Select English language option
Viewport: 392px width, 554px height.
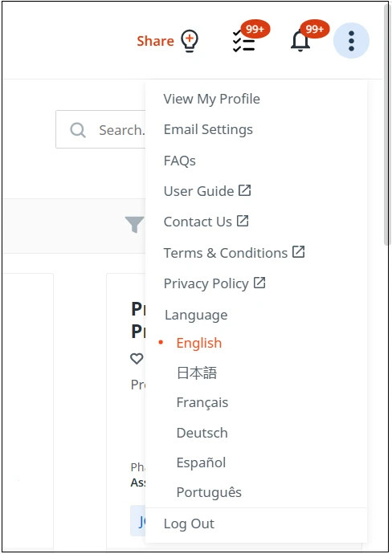coord(199,343)
